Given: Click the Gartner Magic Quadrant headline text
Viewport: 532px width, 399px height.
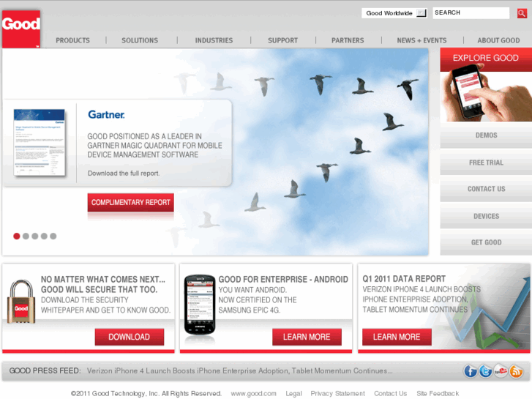Looking at the screenshot, I should point(154,146).
